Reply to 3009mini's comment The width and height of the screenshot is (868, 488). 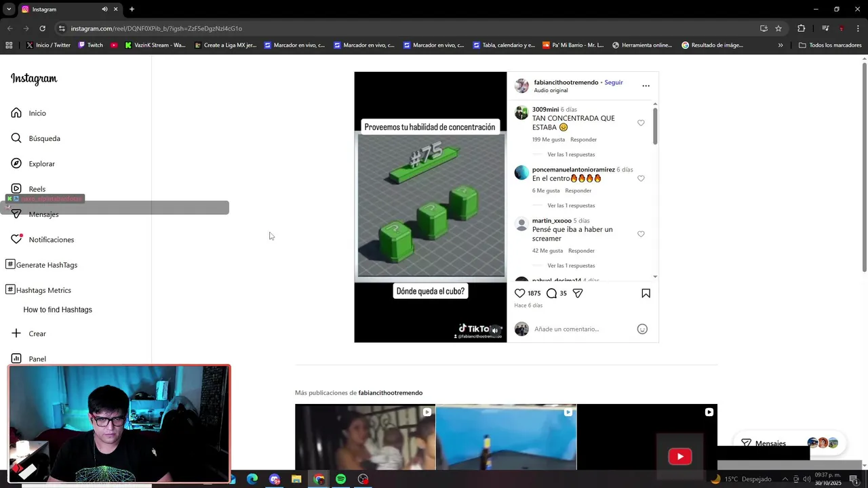(583, 140)
